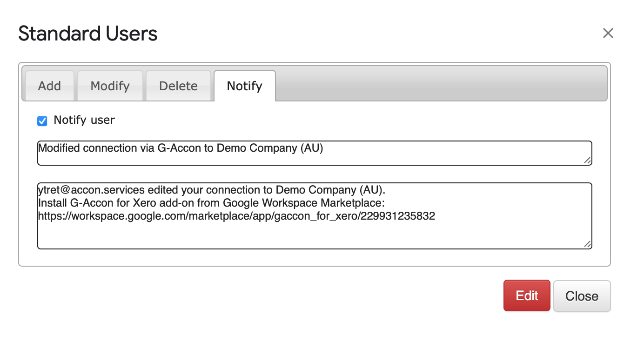
Task: Click the resize grip of message body box
Action: click(588, 244)
